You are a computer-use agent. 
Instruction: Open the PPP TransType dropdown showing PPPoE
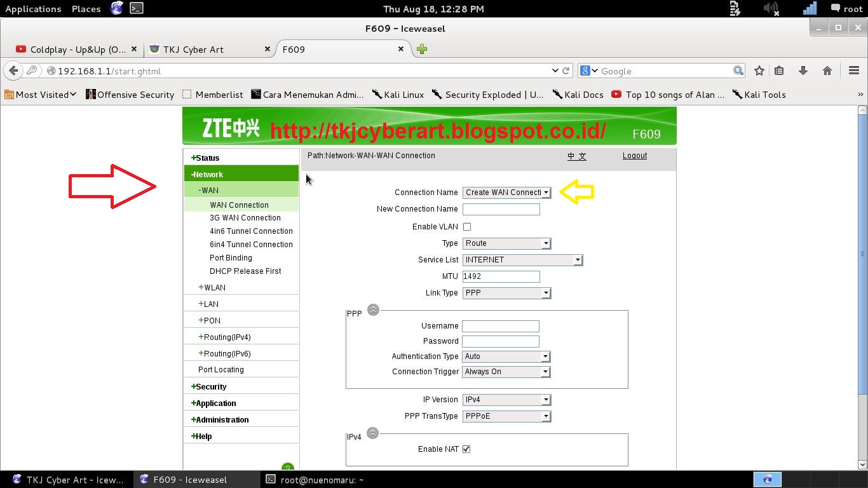click(x=506, y=416)
